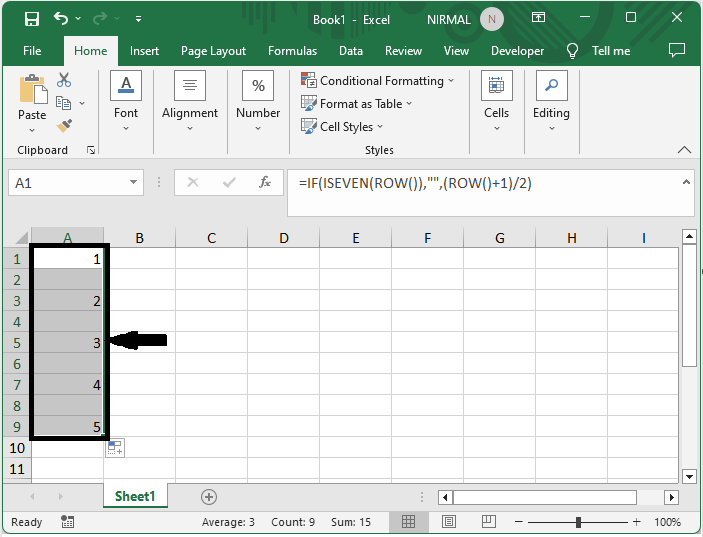Open Ribbon Display Options icon
Viewport: 703px width, 537px height.
(x=538, y=17)
